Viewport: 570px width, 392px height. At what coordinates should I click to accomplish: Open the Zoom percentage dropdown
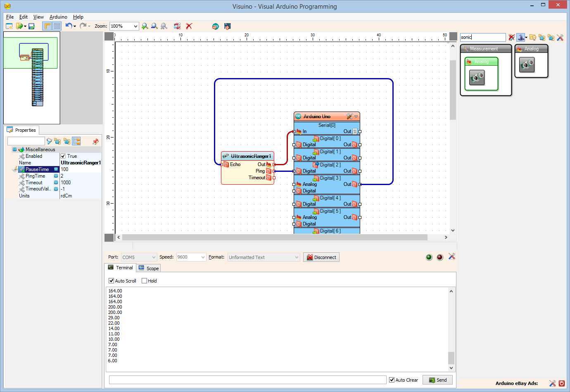click(135, 26)
